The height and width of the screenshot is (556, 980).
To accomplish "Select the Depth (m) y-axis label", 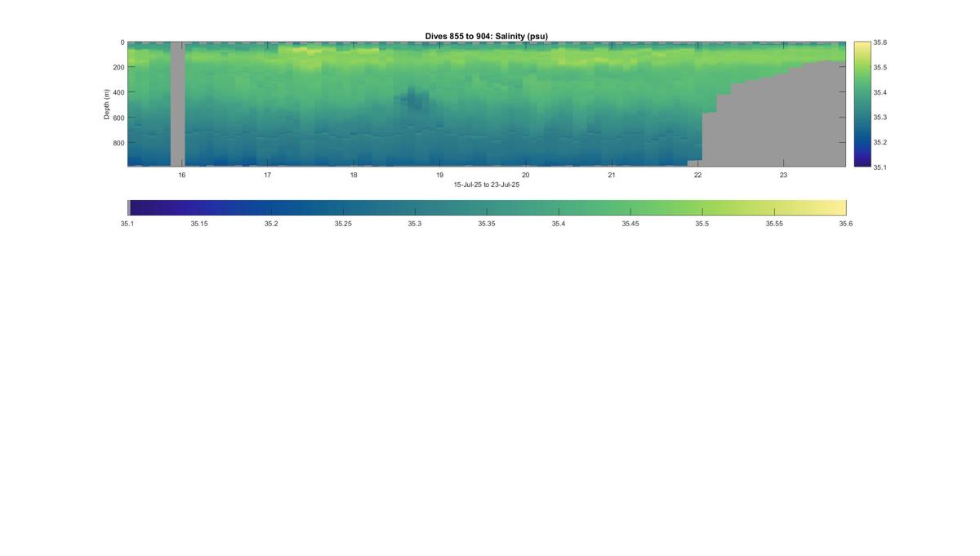I will click(107, 105).
